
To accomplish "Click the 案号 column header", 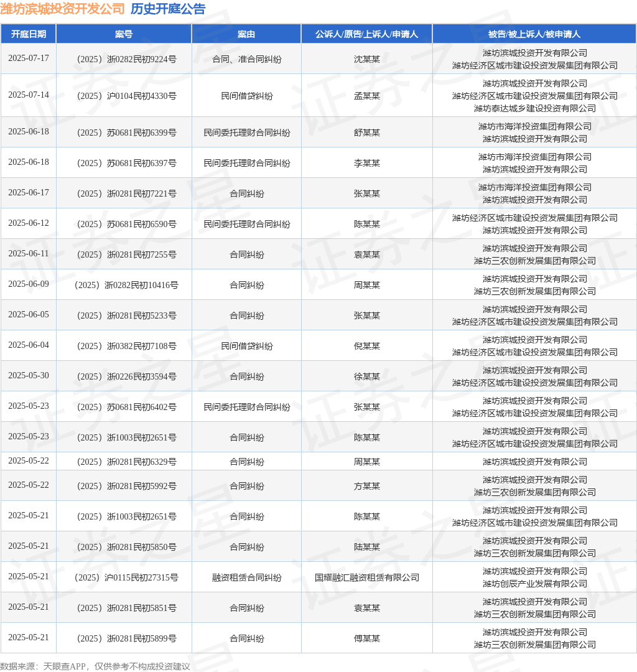I will tap(124, 34).
